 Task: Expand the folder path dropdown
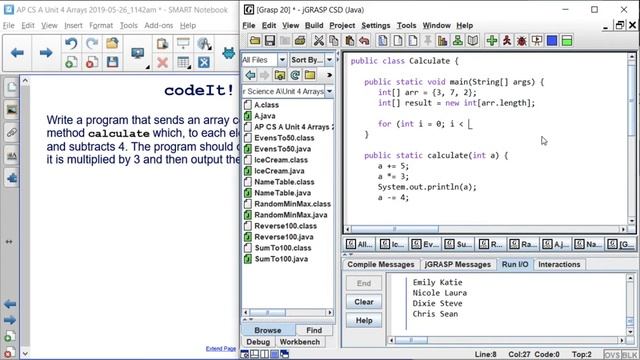click(x=329, y=91)
